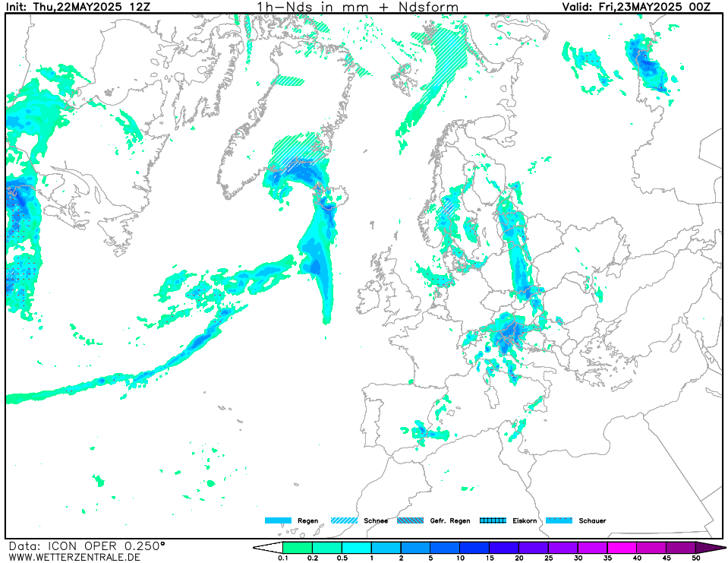Select the 'Eiskorn' legend label

pyautogui.click(x=525, y=520)
